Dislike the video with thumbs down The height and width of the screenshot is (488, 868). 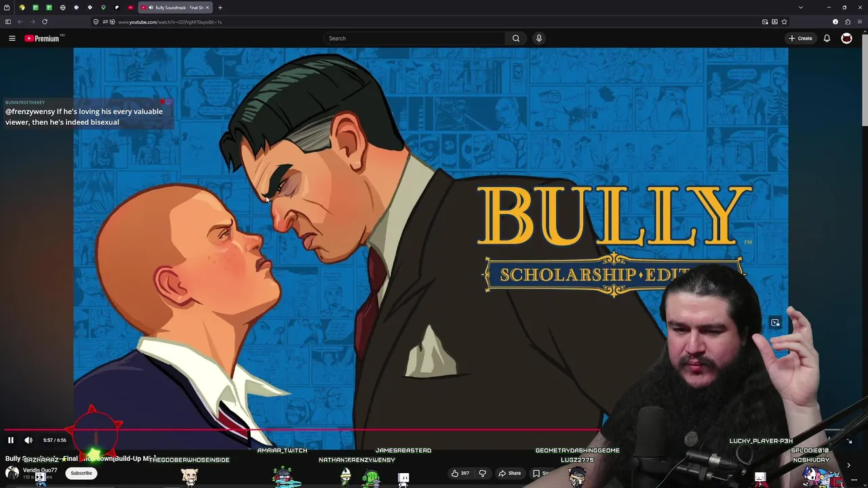click(483, 473)
